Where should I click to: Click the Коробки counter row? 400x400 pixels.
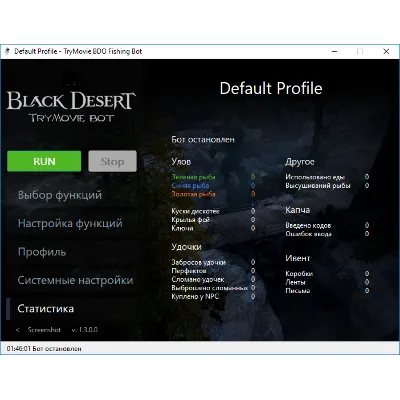click(x=327, y=274)
